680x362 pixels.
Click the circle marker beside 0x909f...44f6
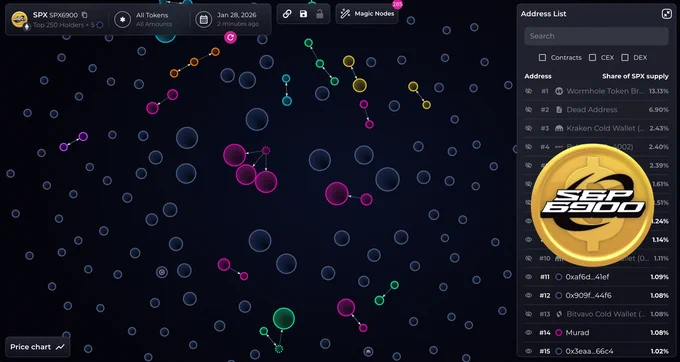(559, 295)
